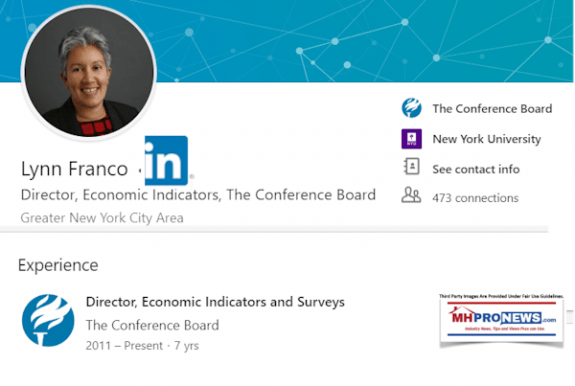The width and height of the screenshot is (575, 386).
Task: Open The Conference Board company link
Action: coord(492,109)
